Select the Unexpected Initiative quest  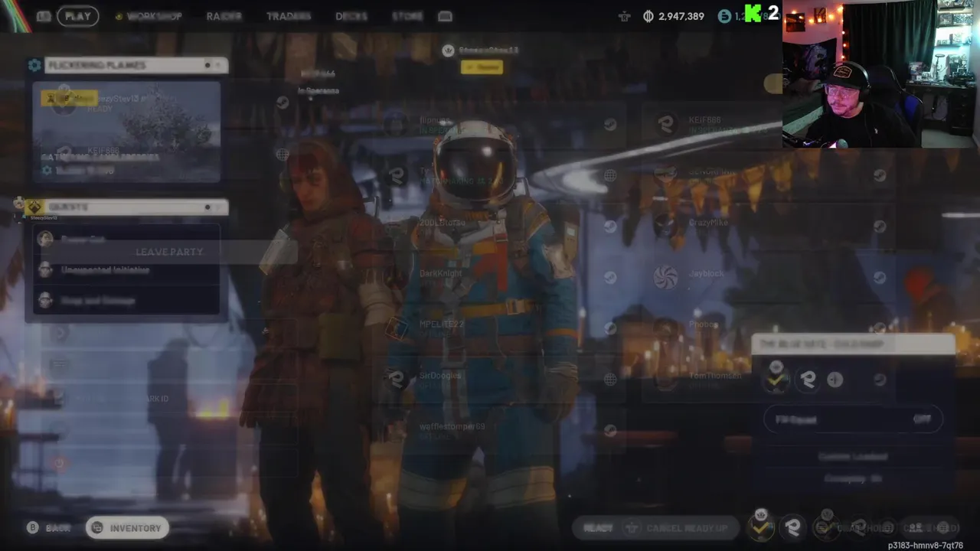tap(127, 269)
